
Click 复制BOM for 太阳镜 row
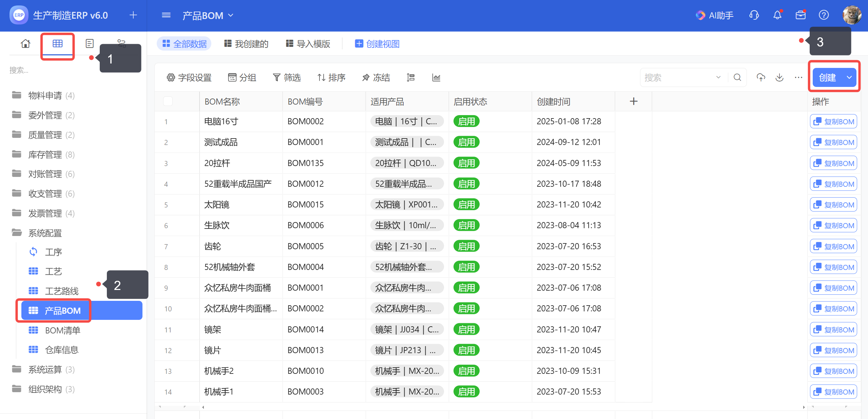833,205
